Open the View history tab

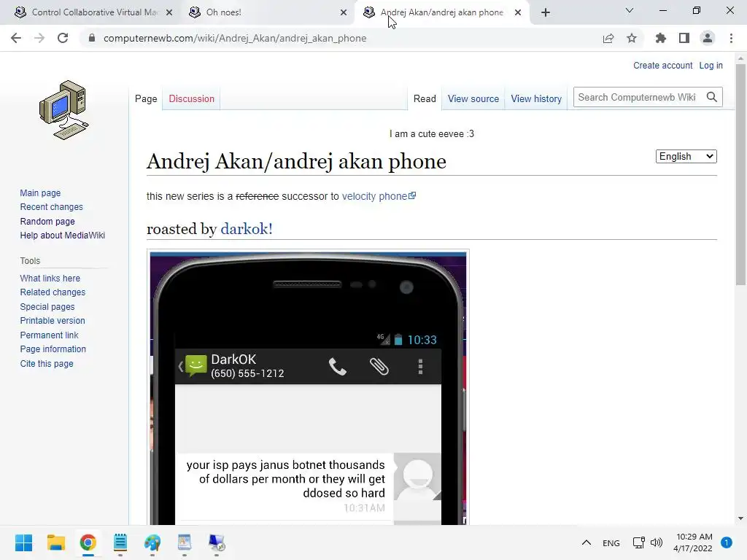536,98
